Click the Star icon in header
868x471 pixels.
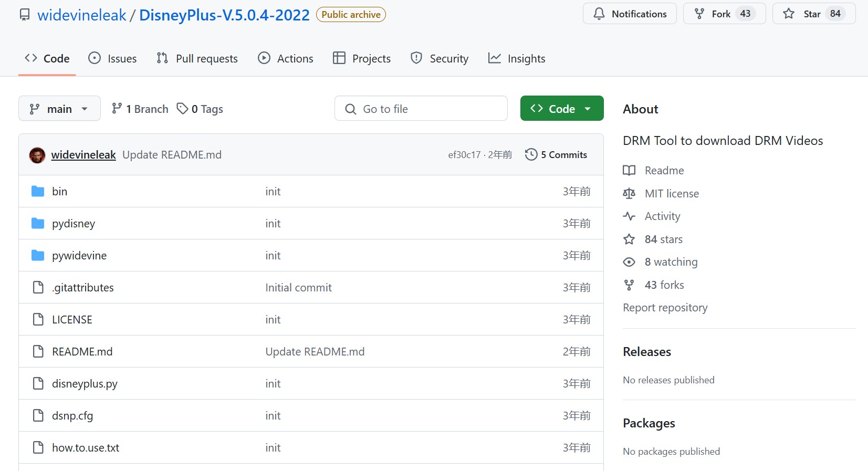(789, 14)
